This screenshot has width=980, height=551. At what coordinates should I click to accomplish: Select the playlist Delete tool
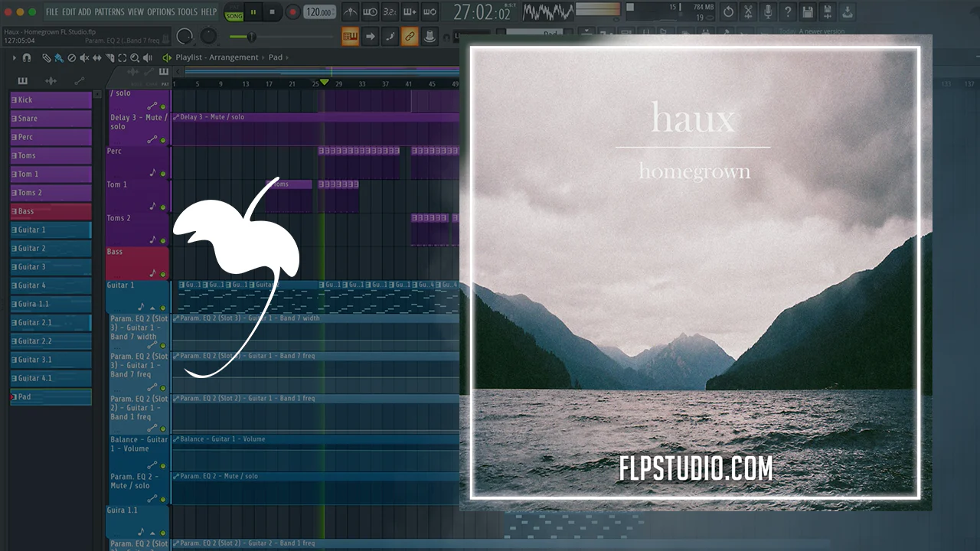click(x=72, y=57)
